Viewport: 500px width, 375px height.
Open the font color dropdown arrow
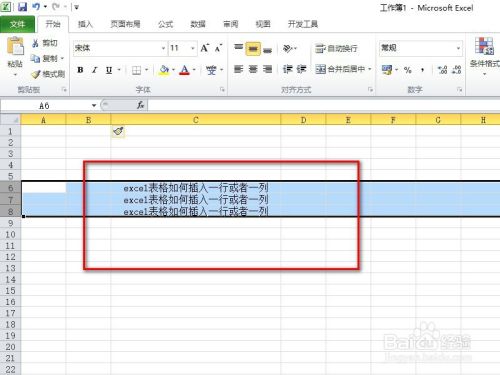(194, 70)
